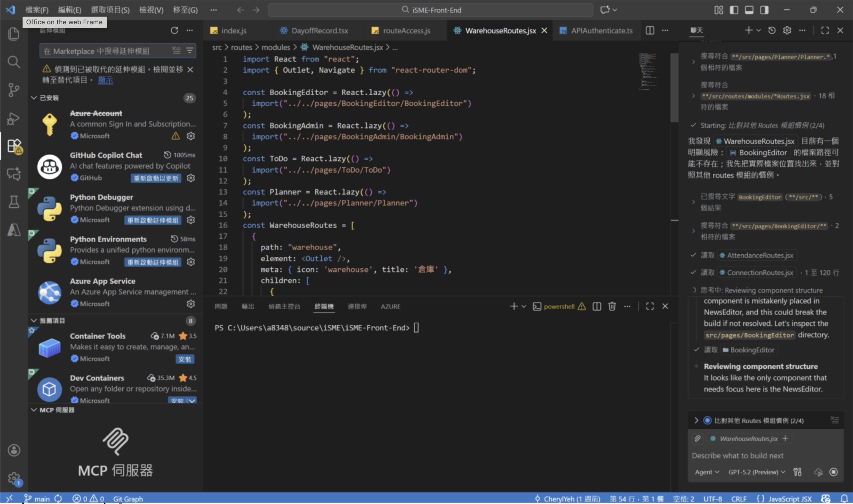Open the Source Control view
The height and width of the screenshot is (504, 853).
[14, 90]
